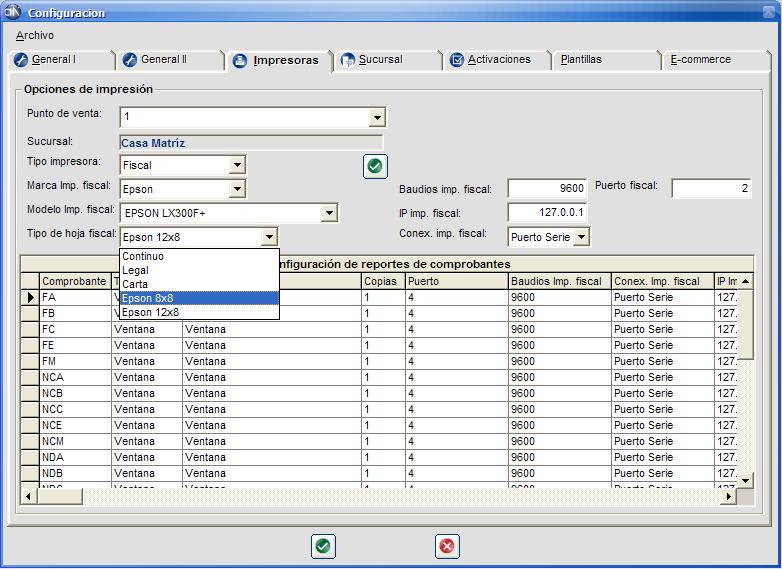Open the Conex. imp. fiscal dropdown

pyautogui.click(x=582, y=237)
